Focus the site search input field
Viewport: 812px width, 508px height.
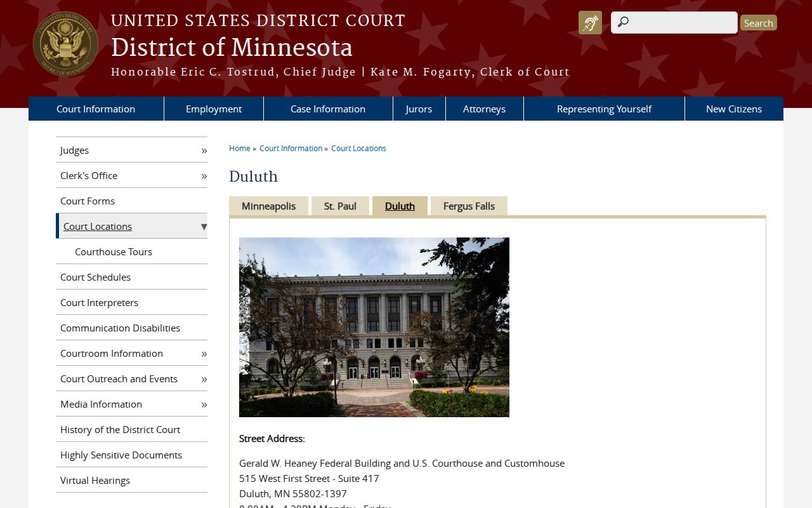pyautogui.click(x=674, y=23)
